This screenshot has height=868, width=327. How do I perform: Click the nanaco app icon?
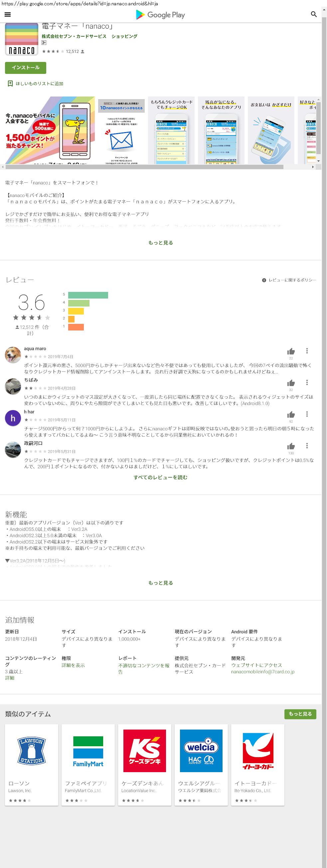[x=22, y=39]
